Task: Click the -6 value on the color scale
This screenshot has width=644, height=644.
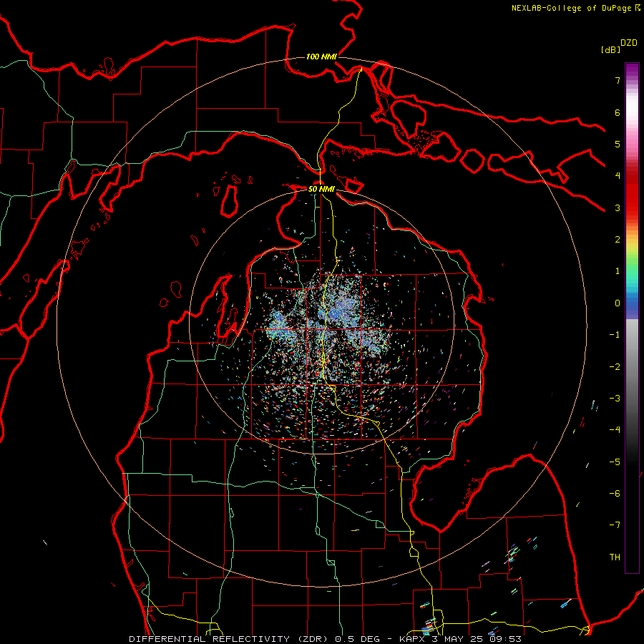Action: pyautogui.click(x=615, y=494)
